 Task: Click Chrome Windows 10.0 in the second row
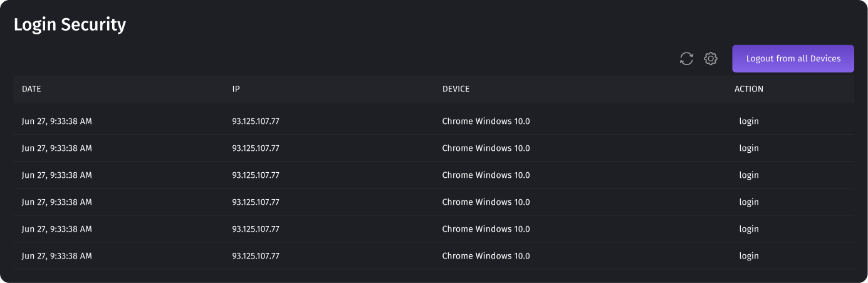[486, 148]
